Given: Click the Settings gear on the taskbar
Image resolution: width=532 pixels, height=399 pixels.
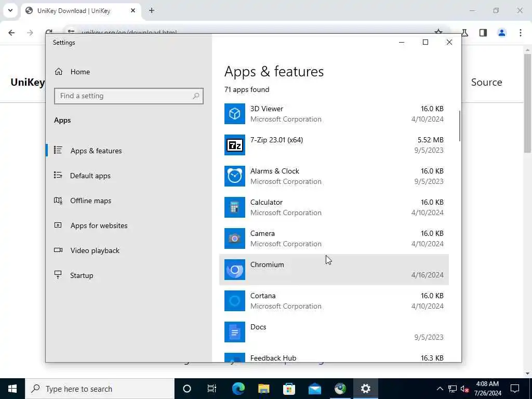Looking at the screenshot, I should [365, 389].
